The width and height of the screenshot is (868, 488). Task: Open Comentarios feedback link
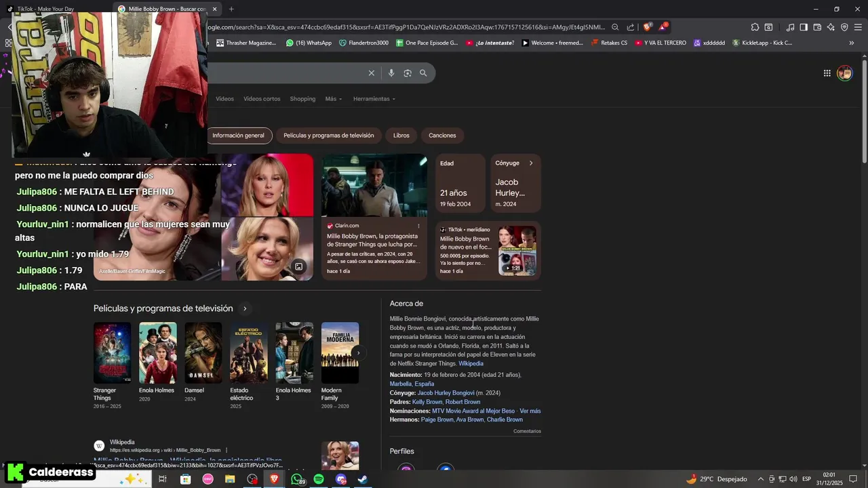(x=527, y=431)
